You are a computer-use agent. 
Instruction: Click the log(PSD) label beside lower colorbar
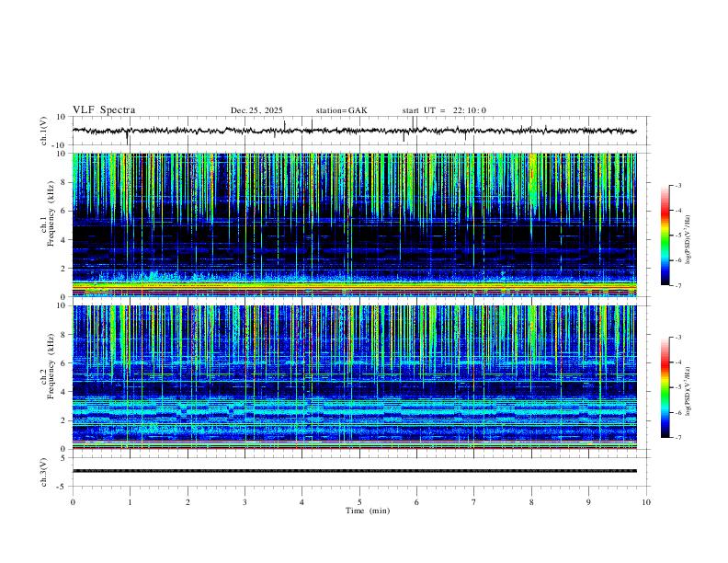[x=688, y=391]
